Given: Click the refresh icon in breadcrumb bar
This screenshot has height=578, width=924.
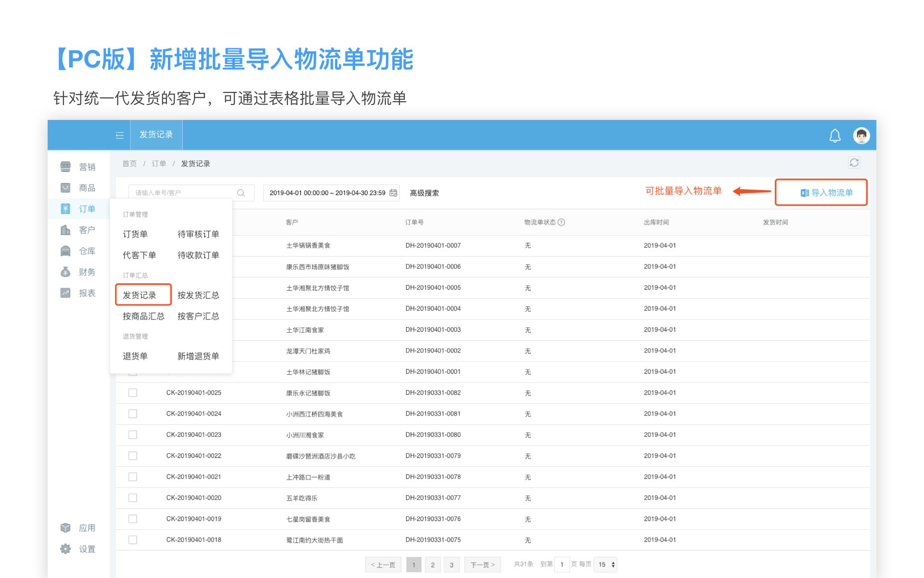Looking at the screenshot, I should (854, 163).
